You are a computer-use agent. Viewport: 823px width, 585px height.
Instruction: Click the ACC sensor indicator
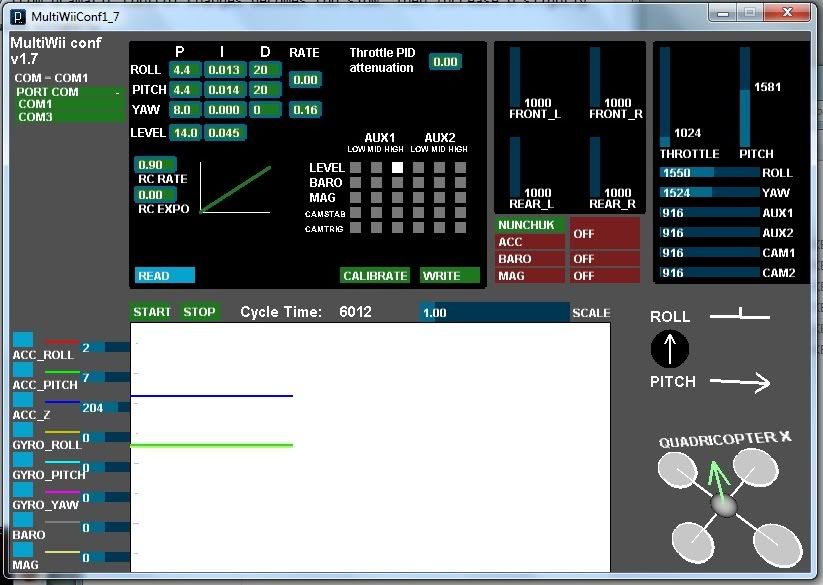530,242
